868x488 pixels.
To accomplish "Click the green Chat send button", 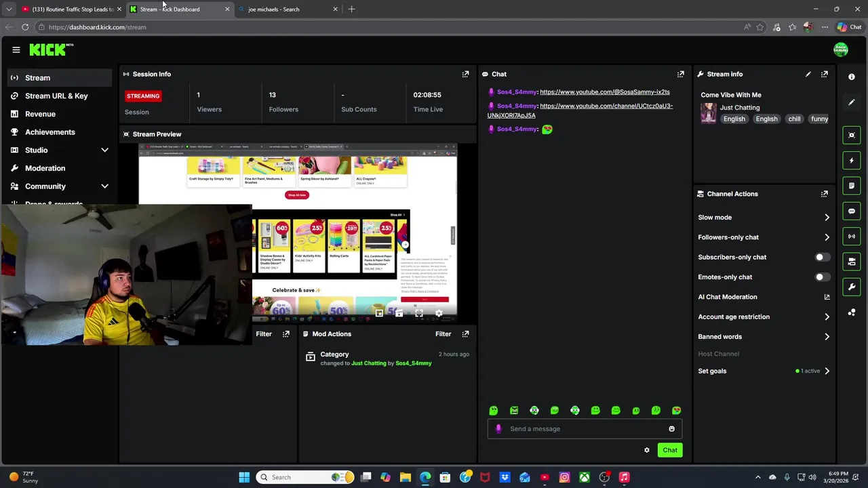I will point(670,450).
